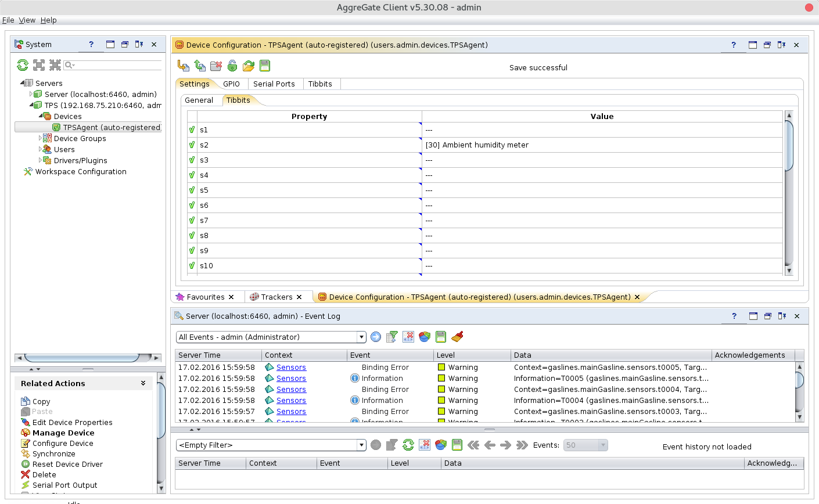Click the Event Log vertical scrollbar down arrow
Viewport: 819px width, 504px height.
tap(799, 417)
